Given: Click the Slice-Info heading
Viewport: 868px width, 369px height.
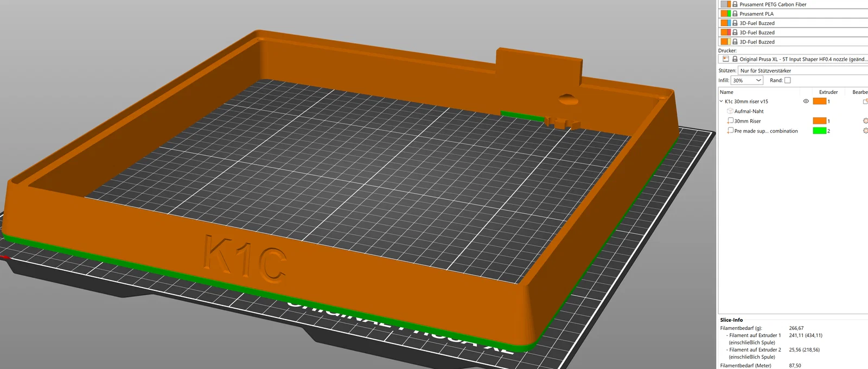Looking at the screenshot, I should (731, 320).
